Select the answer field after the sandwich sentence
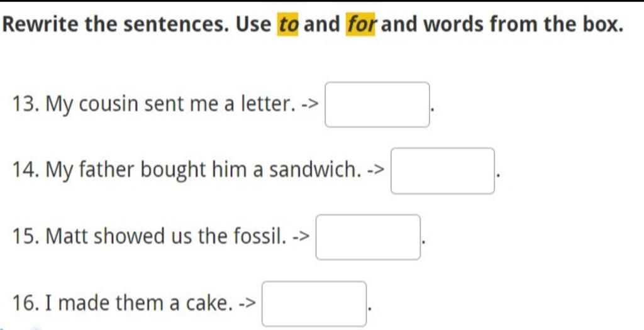Screen dimensions: 644x330 coord(442,171)
